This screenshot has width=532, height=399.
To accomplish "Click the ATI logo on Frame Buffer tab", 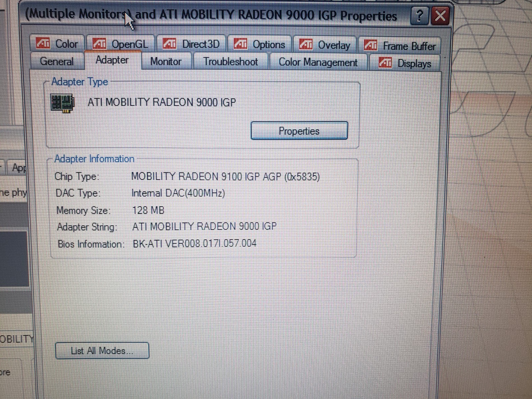I will [370, 45].
